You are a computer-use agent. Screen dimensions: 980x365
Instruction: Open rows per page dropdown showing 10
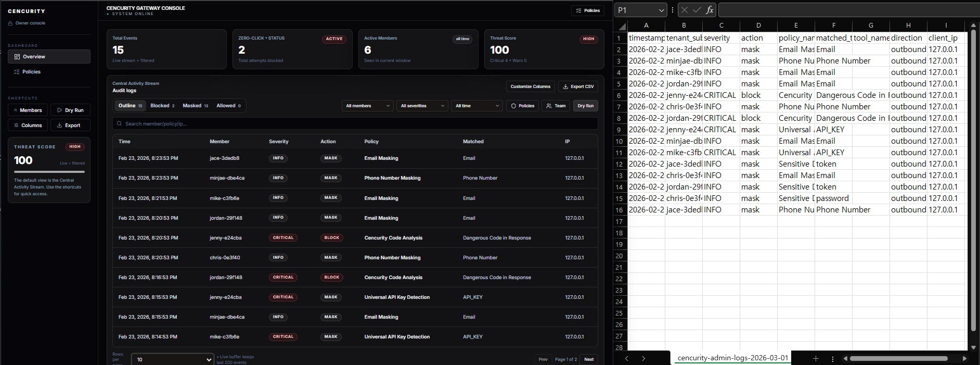pyautogui.click(x=173, y=359)
